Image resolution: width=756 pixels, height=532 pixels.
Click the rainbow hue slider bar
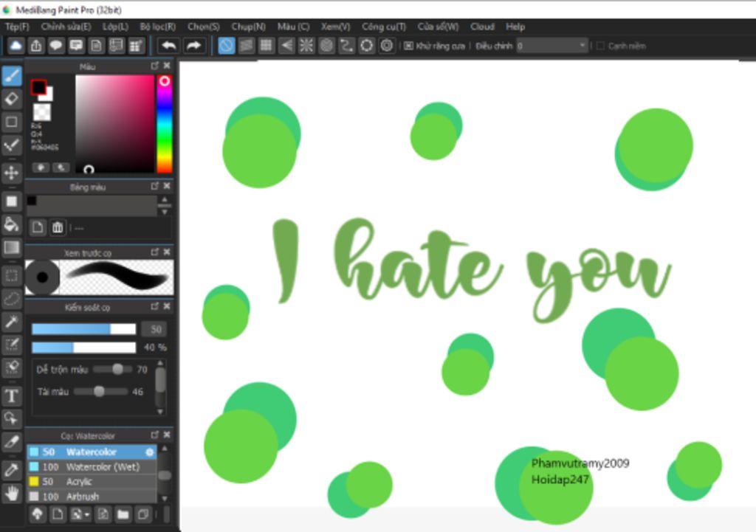coord(164,125)
